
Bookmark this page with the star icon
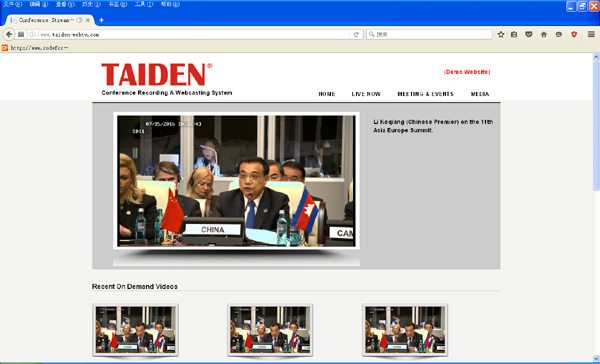tap(501, 34)
